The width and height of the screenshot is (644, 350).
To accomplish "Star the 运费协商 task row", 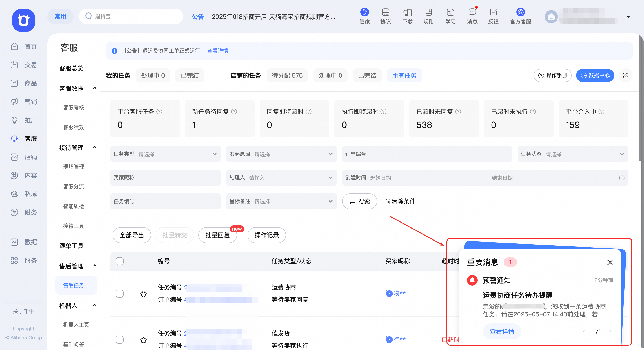I will [x=143, y=293].
